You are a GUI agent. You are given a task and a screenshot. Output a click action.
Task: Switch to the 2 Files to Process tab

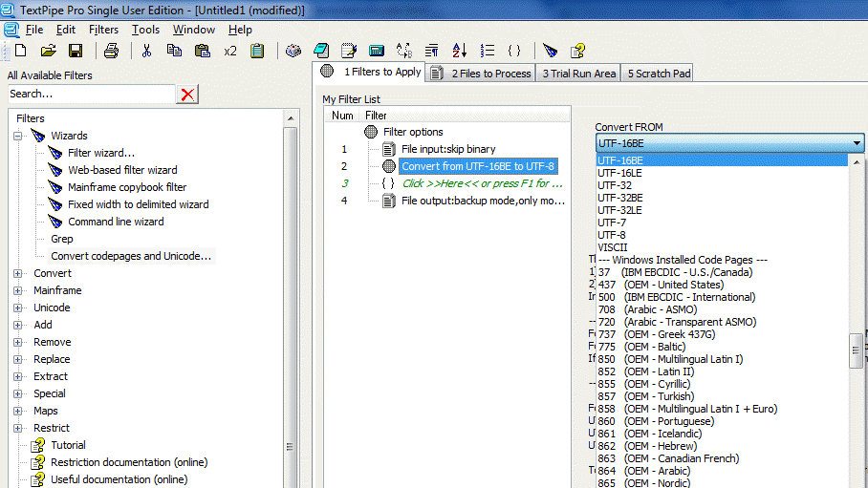(482, 73)
